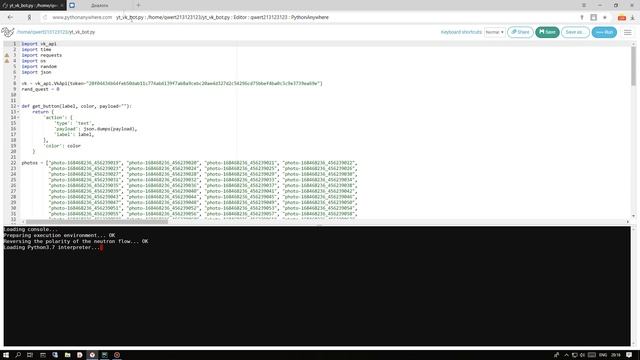Click the ENG language indicator in taskbar

(603, 355)
